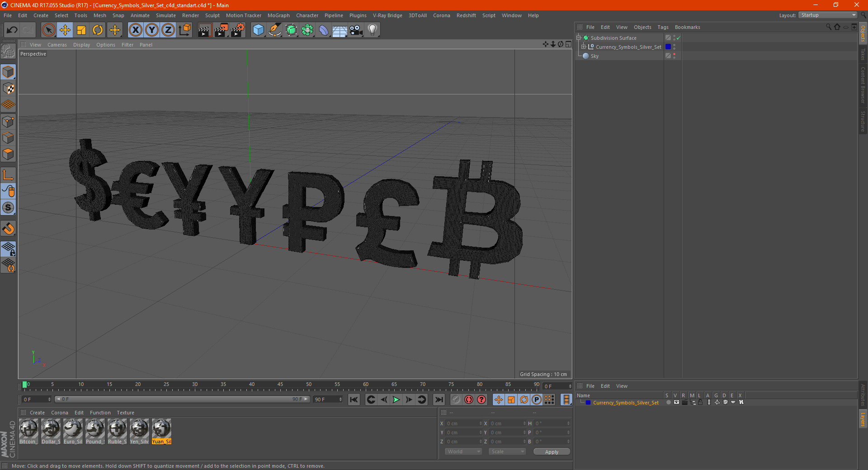Go to end of animation
The width and height of the screenshot is (868, 470).
point(439,399)
